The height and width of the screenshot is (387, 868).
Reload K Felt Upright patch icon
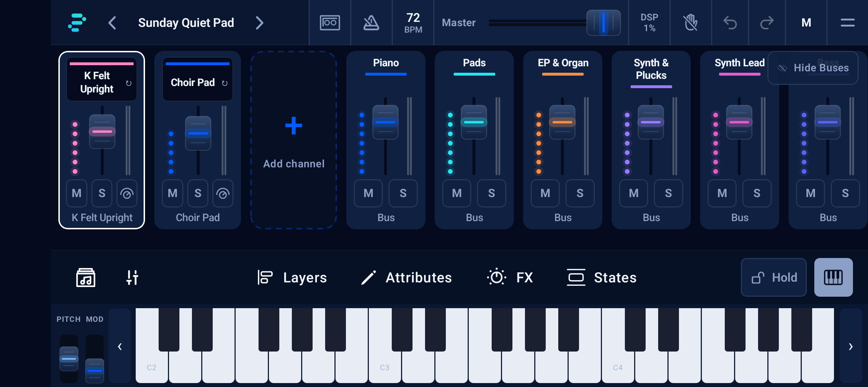[129, 83]
